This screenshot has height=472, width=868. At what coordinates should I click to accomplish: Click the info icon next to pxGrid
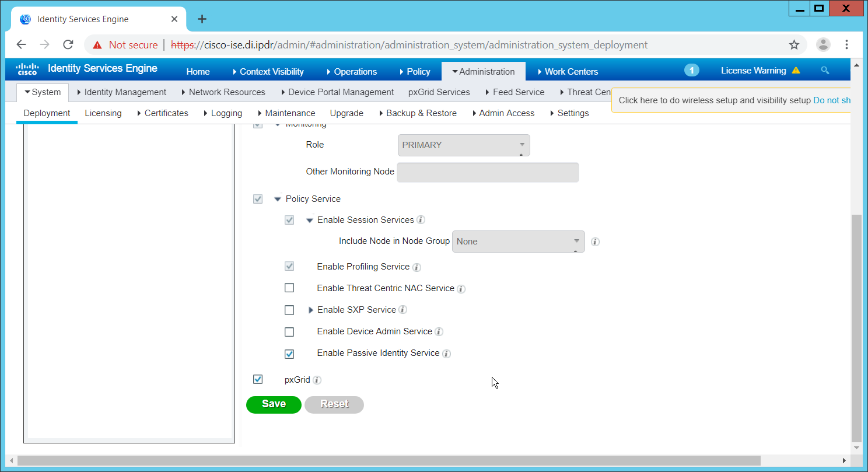(x=317, y=380)
